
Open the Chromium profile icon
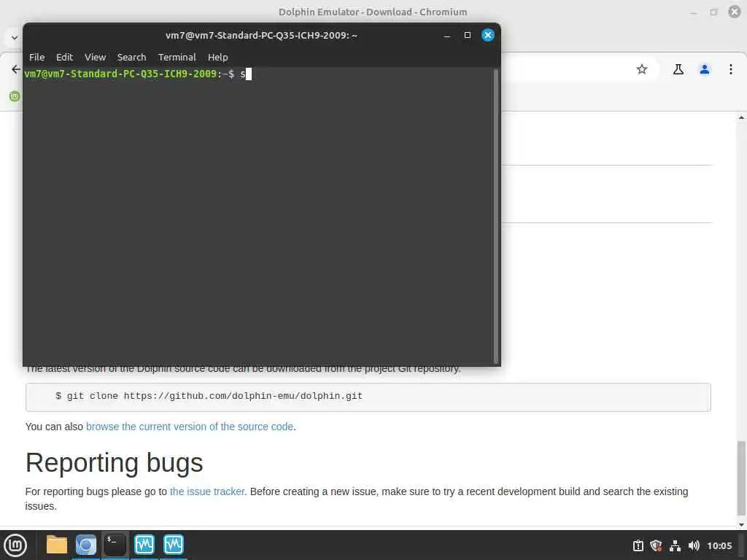tap(704, 69)
